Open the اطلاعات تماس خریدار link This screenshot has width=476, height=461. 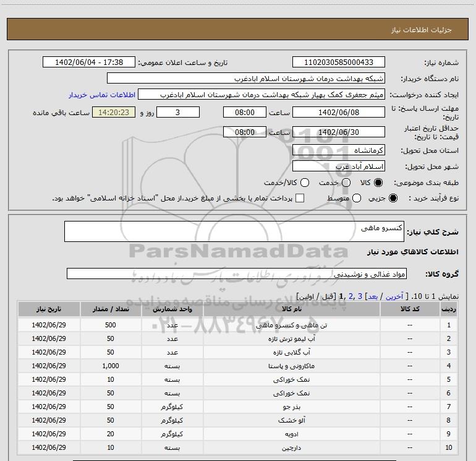102,95
